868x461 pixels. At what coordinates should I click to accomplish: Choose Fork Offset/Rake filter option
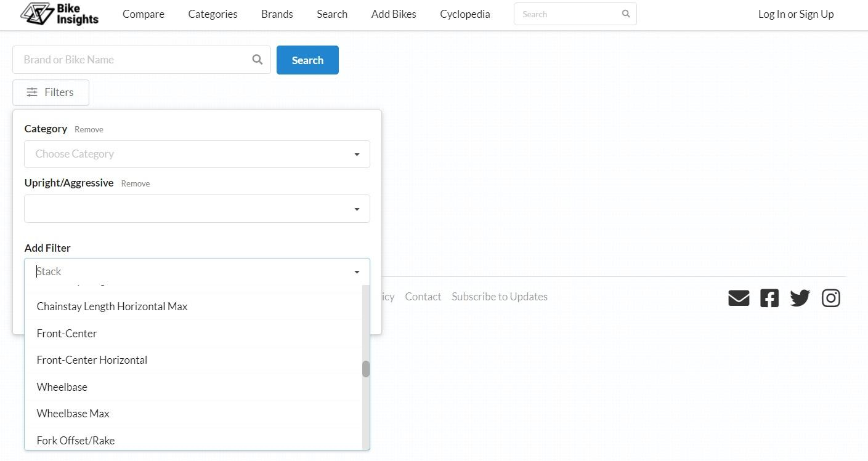(x=193, y=440)
